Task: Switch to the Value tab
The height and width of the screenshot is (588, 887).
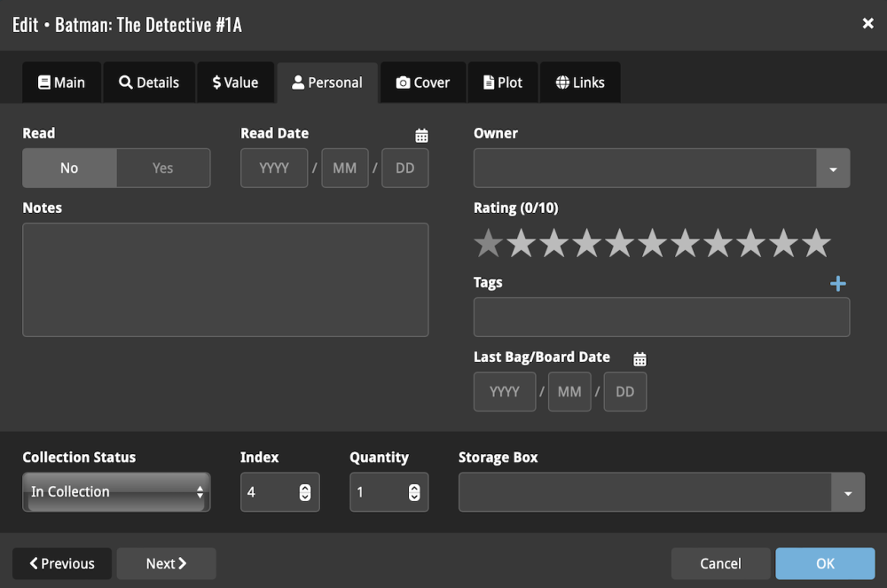Action: pyautogui.click(x=235, y=82)
